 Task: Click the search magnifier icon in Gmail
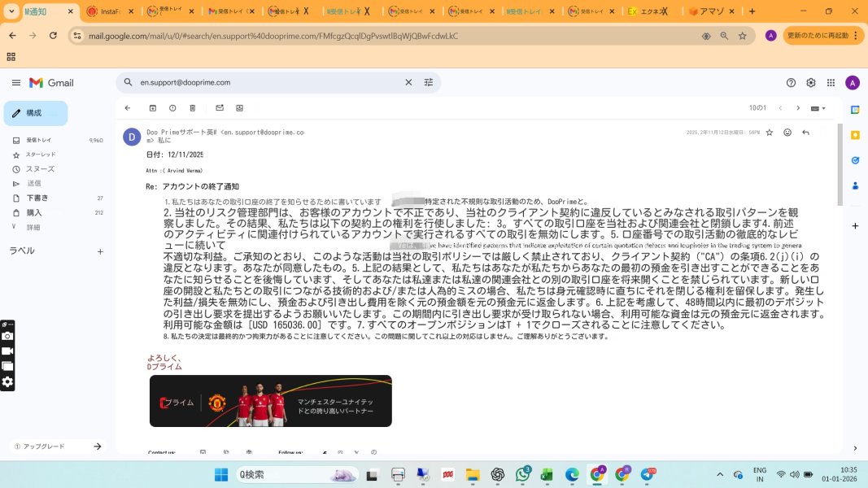point(128,82)
